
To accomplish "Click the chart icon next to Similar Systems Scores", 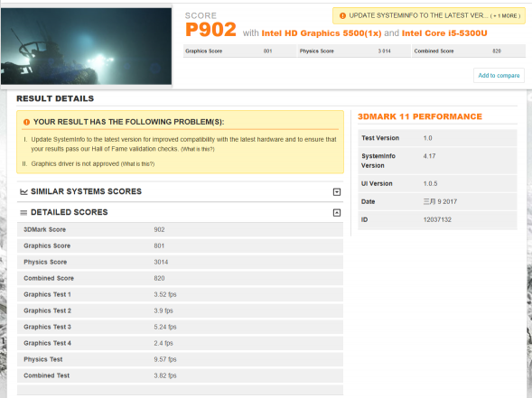I will (x=23, y=192).
